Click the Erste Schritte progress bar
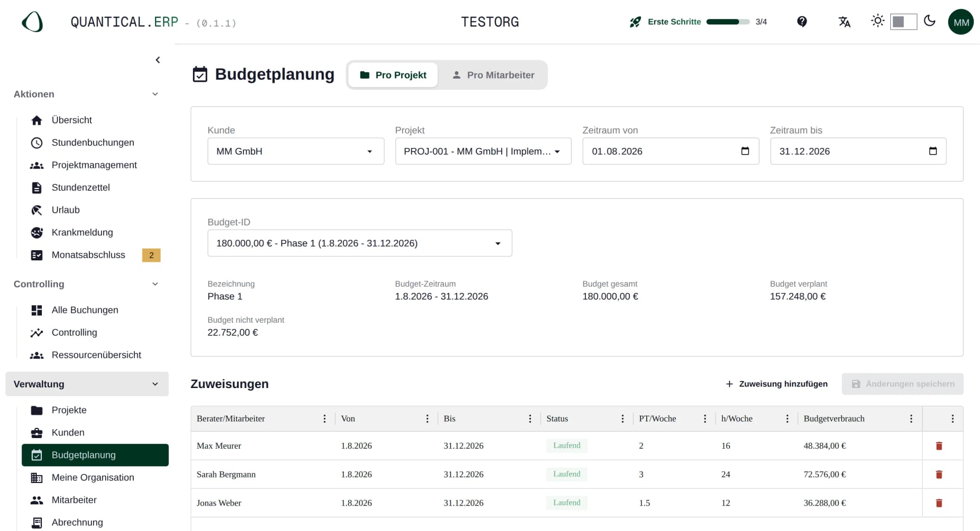The image size is (980, 531). (728, 22)
